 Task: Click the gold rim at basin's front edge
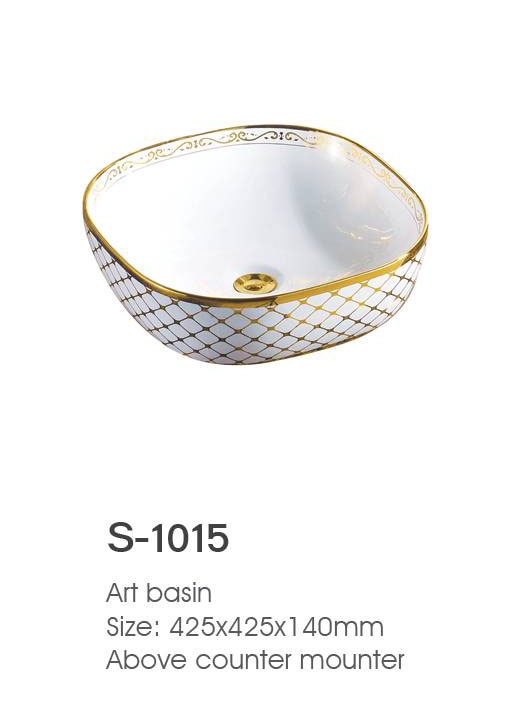click(x=254, y=301)
